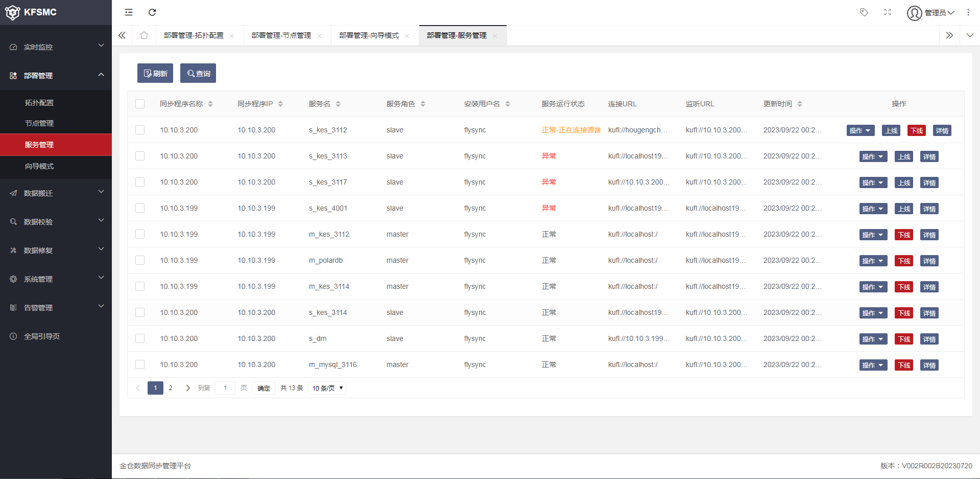Viewport: 980px width, 479px height.
Task: Click the home icon on the tab bar
Action: tap(144, 35)
